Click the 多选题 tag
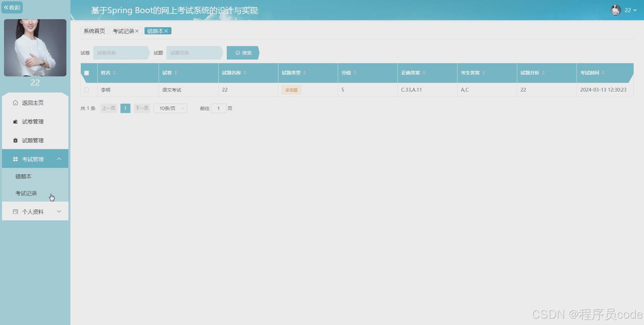Viewport: 644px width, 325px height. click(291, 90)
